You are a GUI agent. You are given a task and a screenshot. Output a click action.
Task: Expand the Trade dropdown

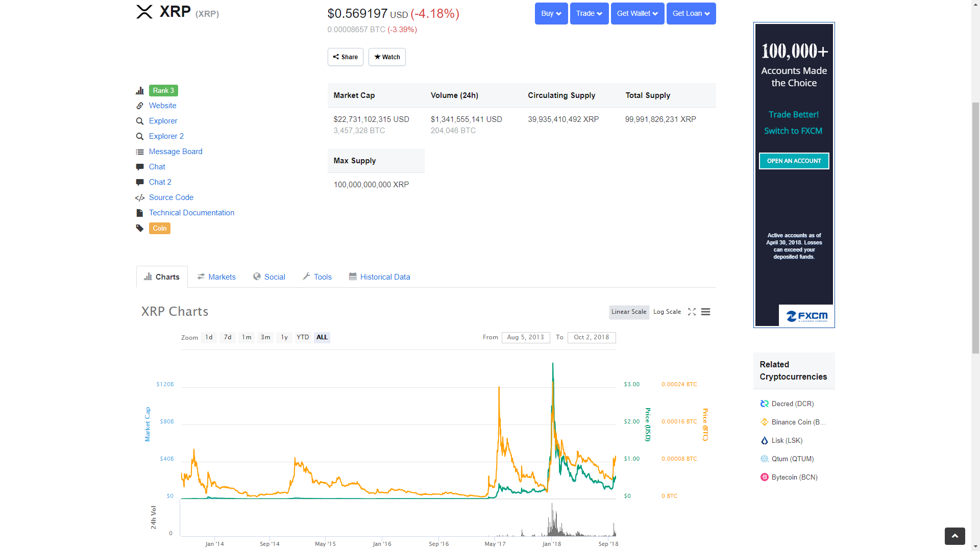pyautogui.click(x=589, y=13)
